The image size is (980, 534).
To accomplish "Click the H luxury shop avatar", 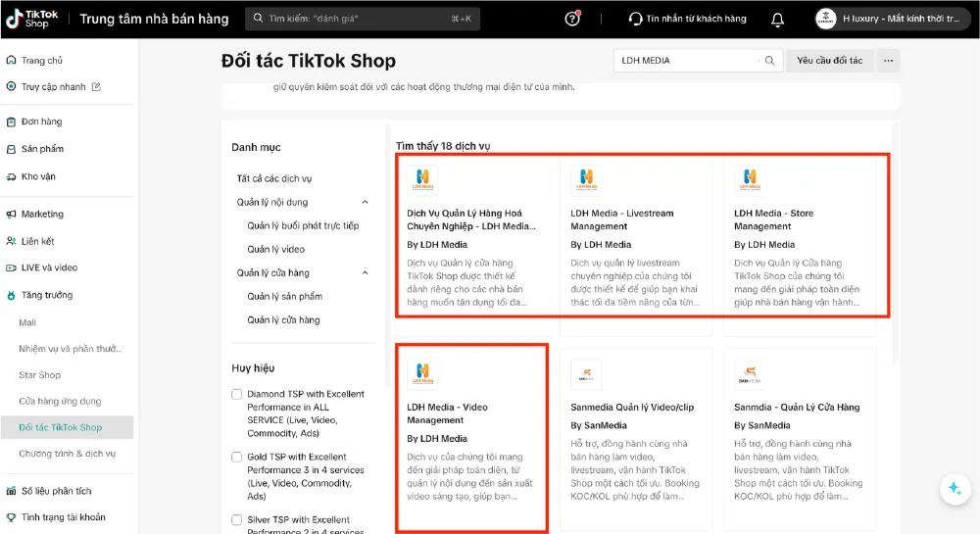I will tap(825, 19).
